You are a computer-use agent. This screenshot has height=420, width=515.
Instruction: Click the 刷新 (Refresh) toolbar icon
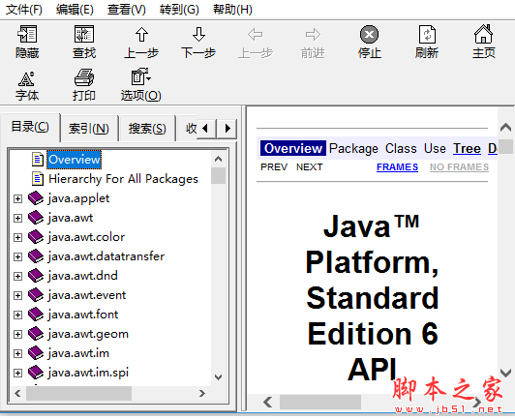pyautogui.click(x=427, y=34)
